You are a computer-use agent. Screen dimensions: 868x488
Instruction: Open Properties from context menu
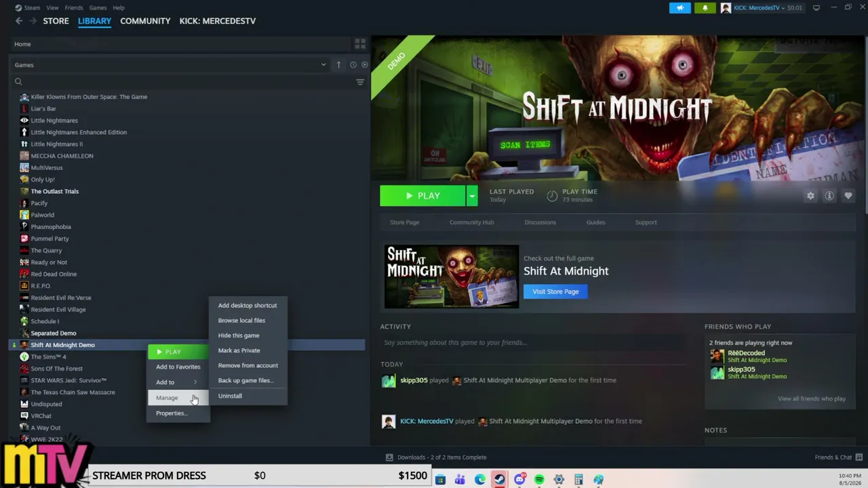point(178,413)
